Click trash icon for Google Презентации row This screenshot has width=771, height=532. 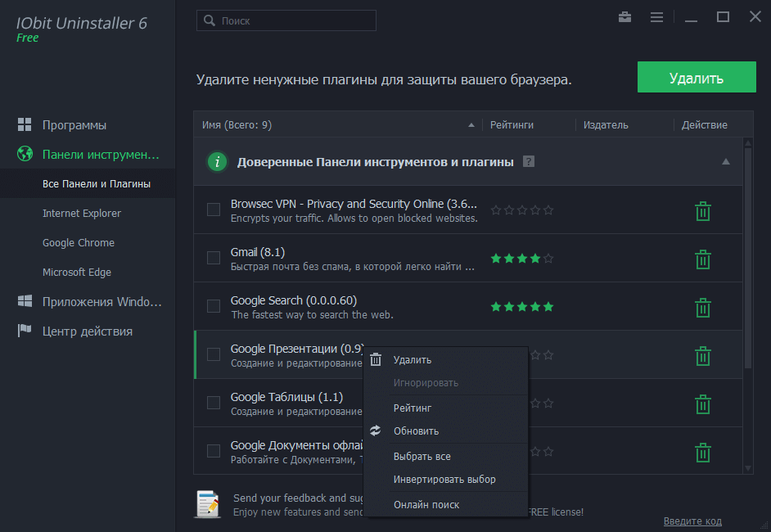[702, 355]
